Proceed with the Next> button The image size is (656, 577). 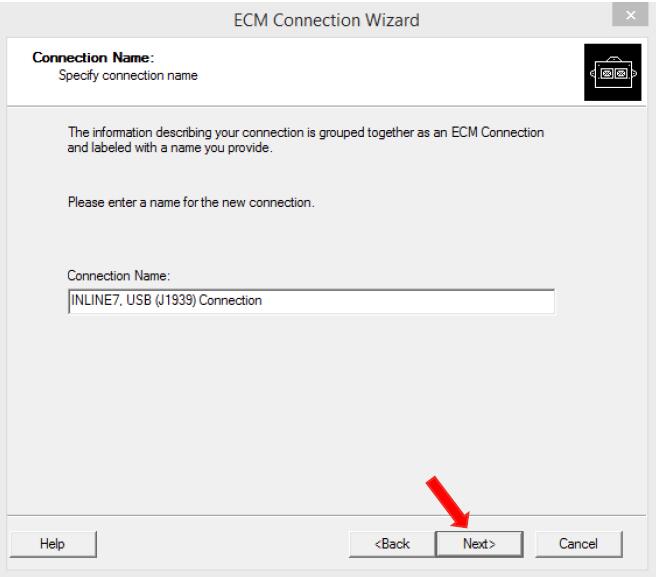pos(479,544)
